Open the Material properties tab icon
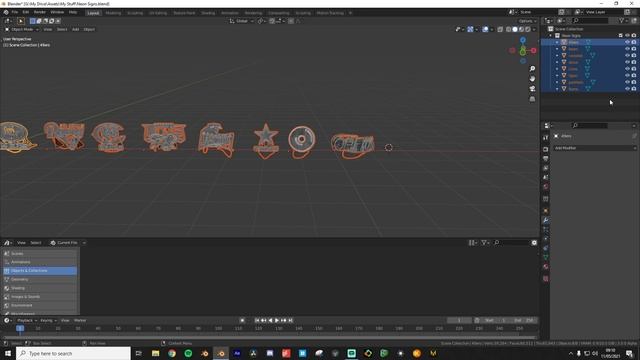 [546, 267]
